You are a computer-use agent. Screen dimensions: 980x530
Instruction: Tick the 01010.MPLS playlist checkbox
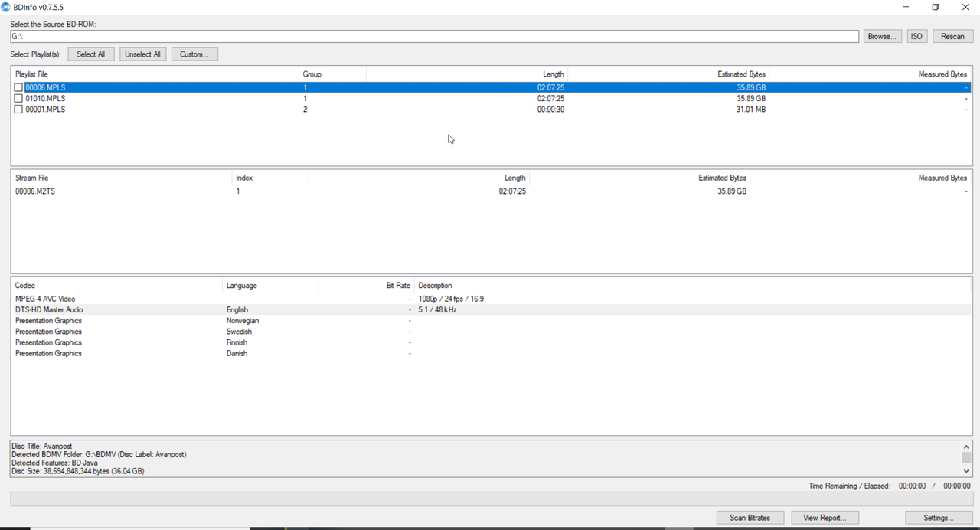[x=18, y=98]
